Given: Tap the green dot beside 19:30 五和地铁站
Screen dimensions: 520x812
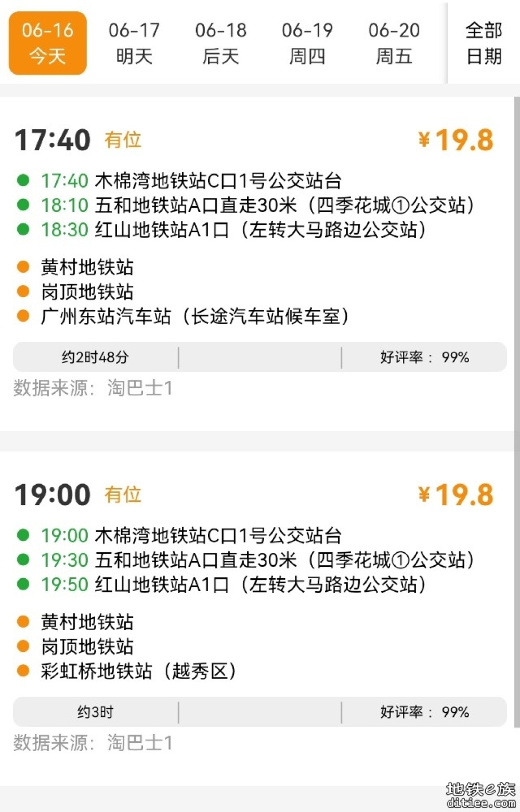Looking at the screenshot, I should (x=23, y=560).
